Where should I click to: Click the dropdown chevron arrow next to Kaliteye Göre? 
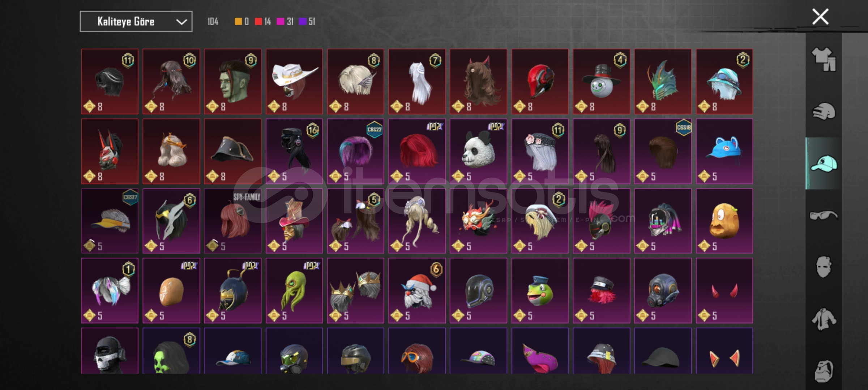click(181, 22)
